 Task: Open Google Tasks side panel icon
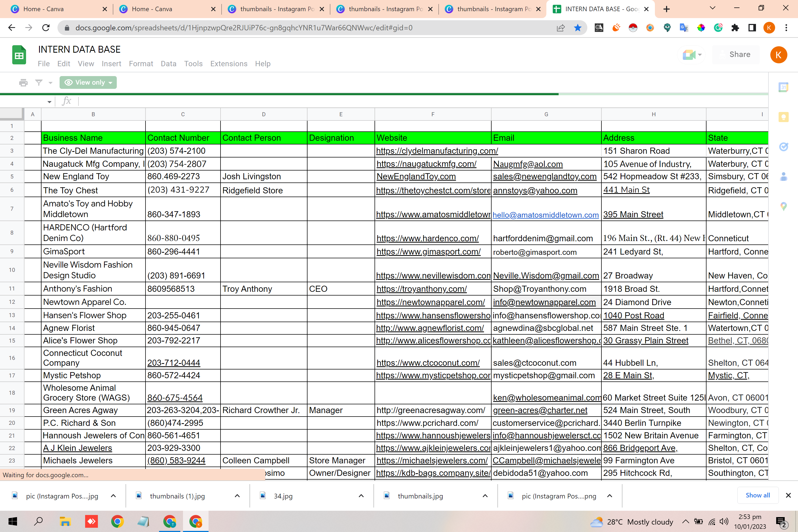pyautogui.click(x=783, y=147)
